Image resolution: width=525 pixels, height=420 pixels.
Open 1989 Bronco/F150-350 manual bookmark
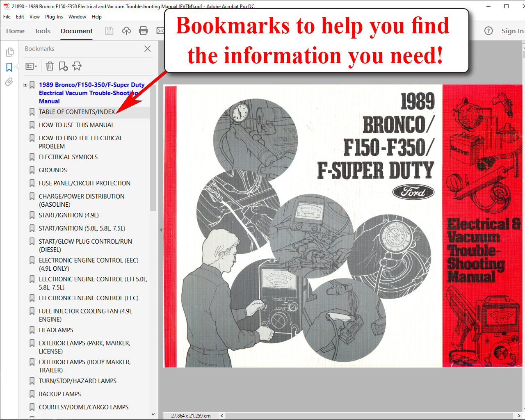(x=91, y=93)
